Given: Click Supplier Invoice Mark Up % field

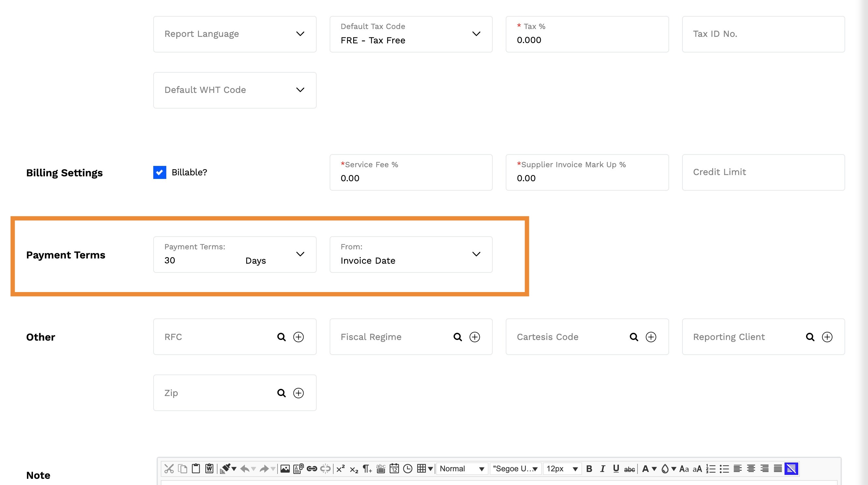Looking at the screenshot, I should [x=587, y=172].
